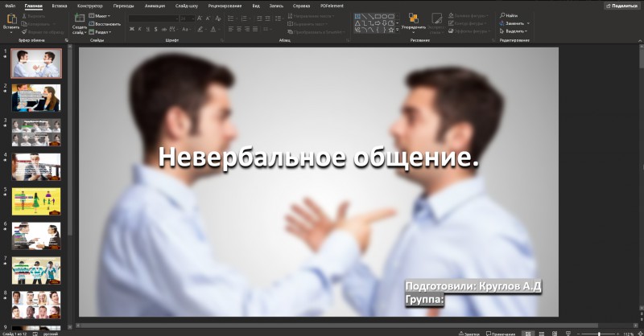Screen dimensions: 644x336
Task: Collapse the ribbon with the chevron
Action: click(x=639, y=41)
